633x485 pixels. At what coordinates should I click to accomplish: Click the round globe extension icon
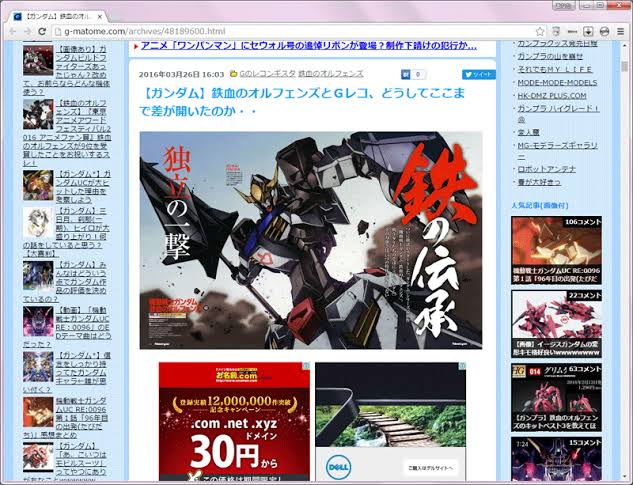pyautogui.click(x=604, y=31)
